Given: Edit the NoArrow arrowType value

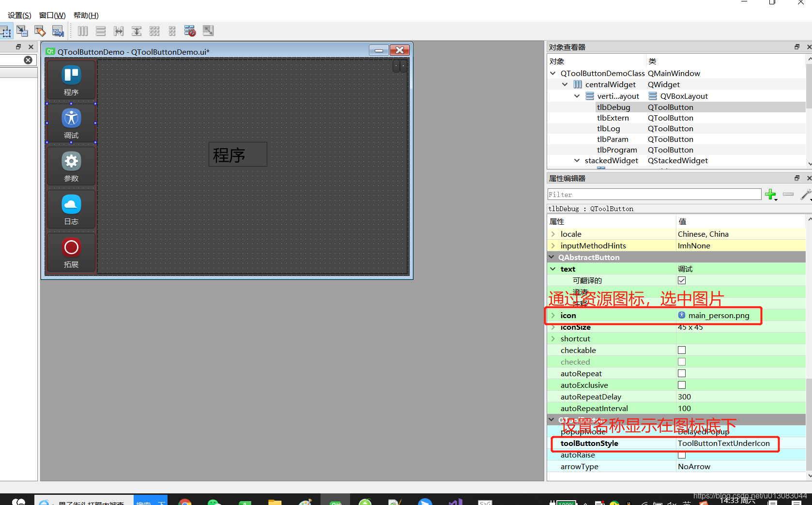Looking at the screenshot, I should pos(741,466).
